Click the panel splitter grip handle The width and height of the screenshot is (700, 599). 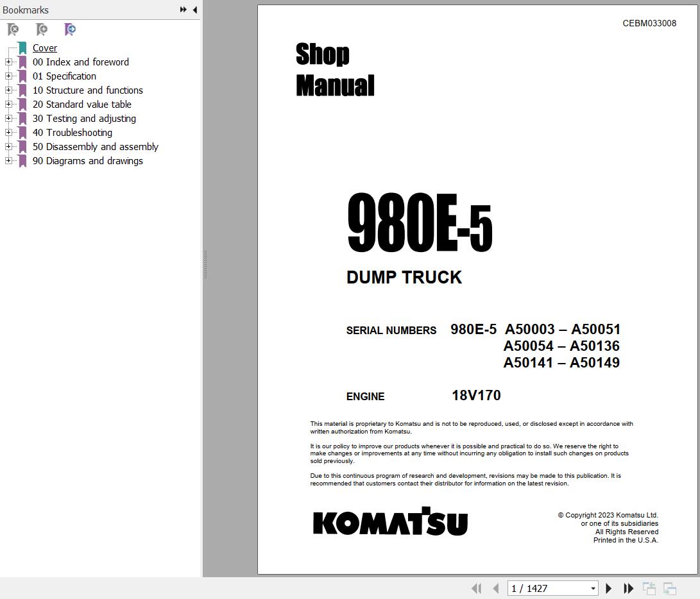[205, 265]
